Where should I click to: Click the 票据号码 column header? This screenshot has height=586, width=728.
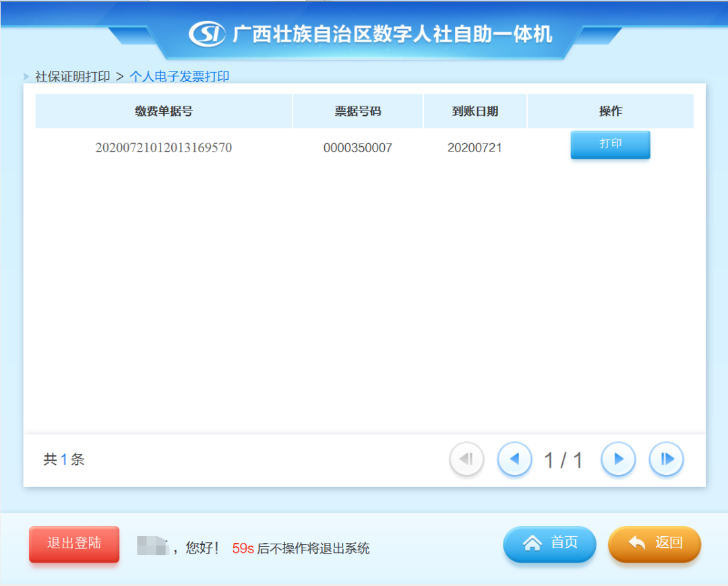click(358, 111)
